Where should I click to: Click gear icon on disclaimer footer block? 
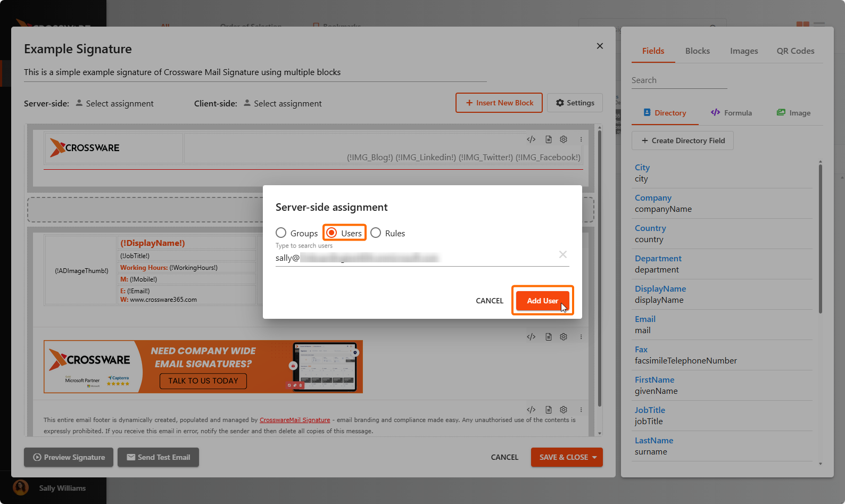click(x=564, y=410)
